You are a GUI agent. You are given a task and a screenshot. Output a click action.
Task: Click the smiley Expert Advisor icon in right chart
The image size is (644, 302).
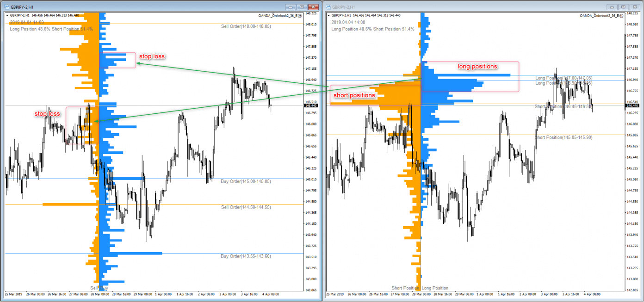pos(622,15)
